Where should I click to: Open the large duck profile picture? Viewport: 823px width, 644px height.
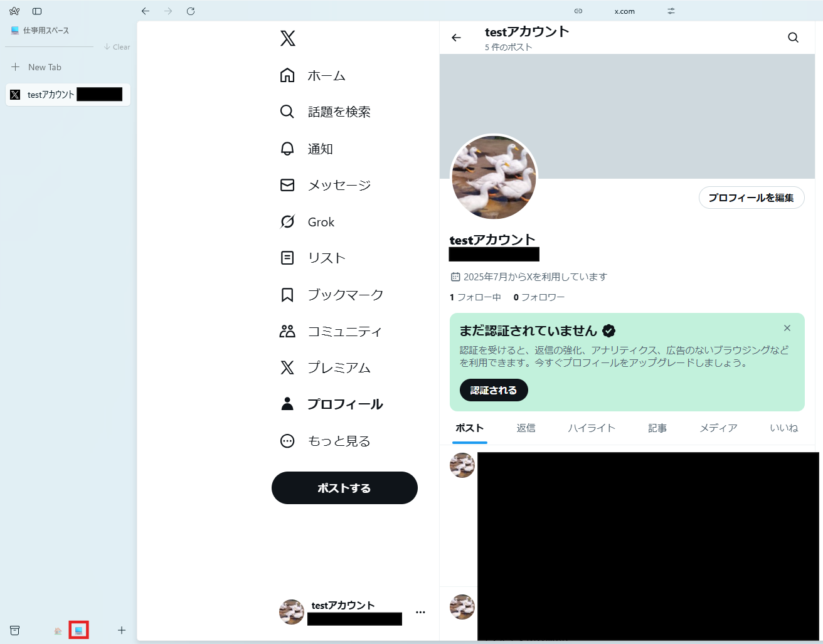(494, 177)
